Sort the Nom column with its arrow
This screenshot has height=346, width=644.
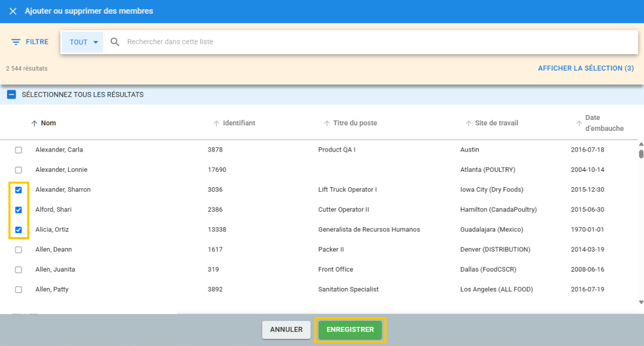click(x=33, y=123)
